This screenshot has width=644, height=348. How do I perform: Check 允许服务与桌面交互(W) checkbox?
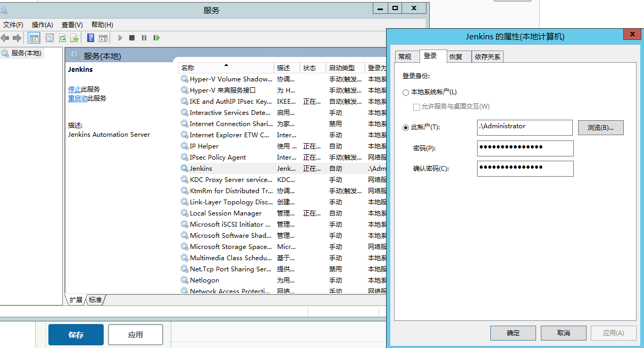(416, 106)
